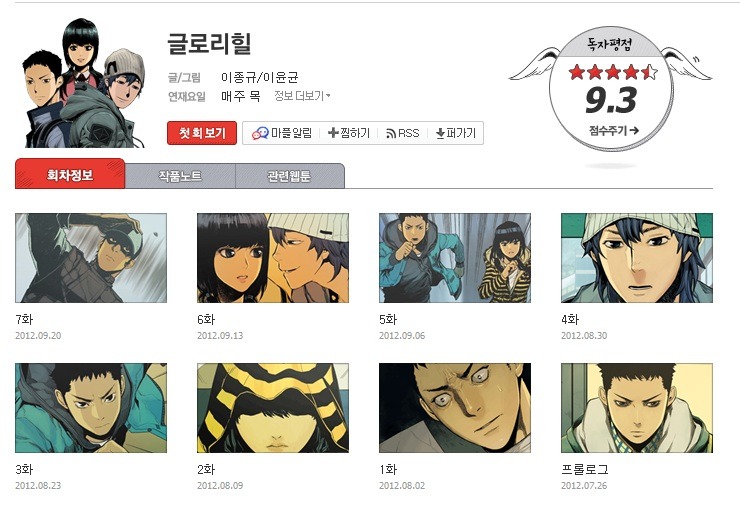
Task: Open the 5화 episode thumbnail
Action: click(455, 258)
